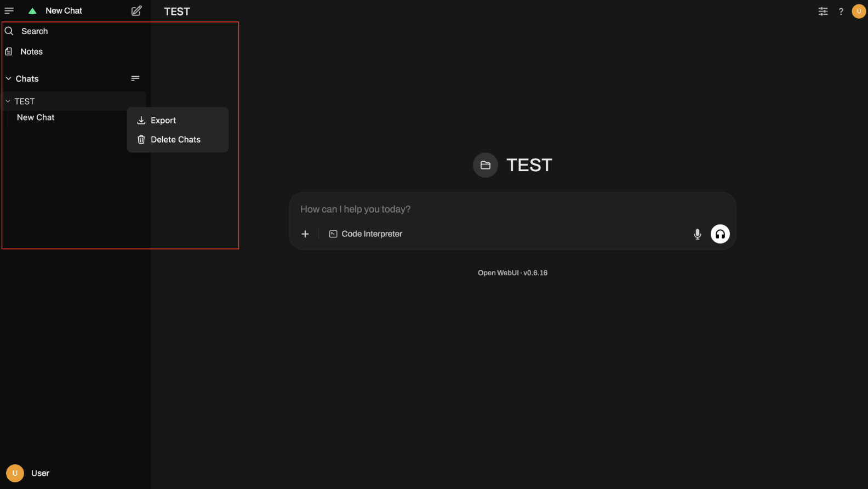Click the help question mark icon

[x=841, y=12]
